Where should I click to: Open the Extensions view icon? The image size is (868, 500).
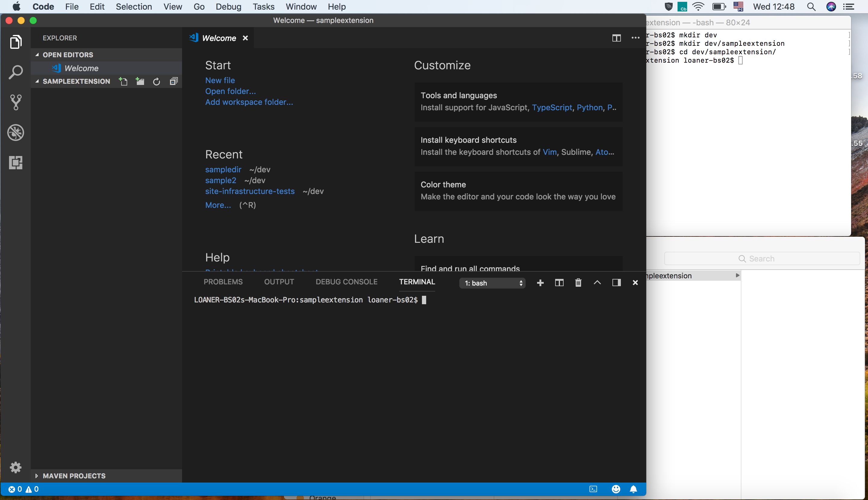coord(15,162)
